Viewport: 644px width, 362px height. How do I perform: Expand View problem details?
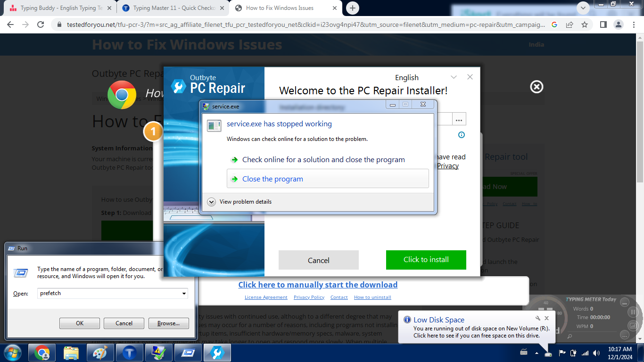(212, 202)
